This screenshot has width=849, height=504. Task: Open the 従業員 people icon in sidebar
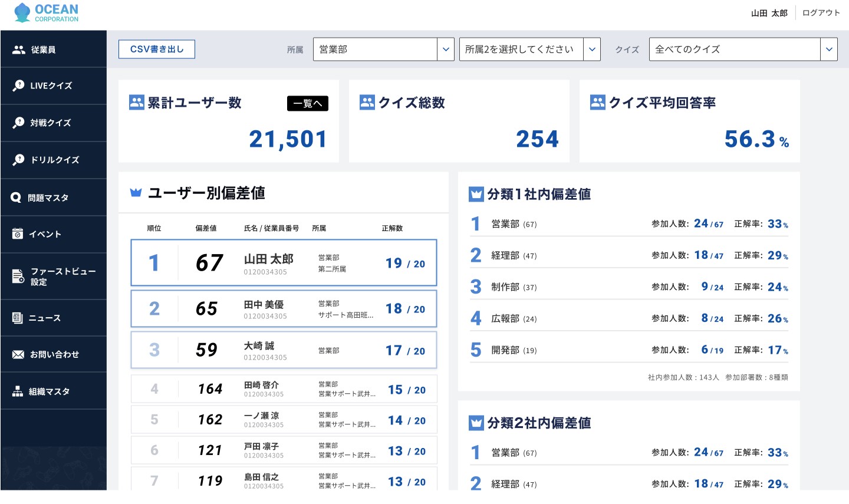pyautogui.click(x=18, y=50)
